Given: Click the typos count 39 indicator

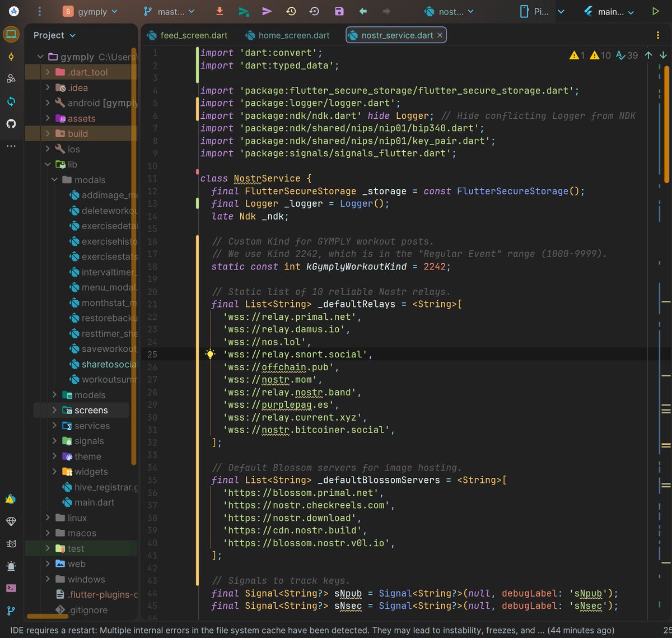Looking at the screenshot, I should tap(627, 55).
